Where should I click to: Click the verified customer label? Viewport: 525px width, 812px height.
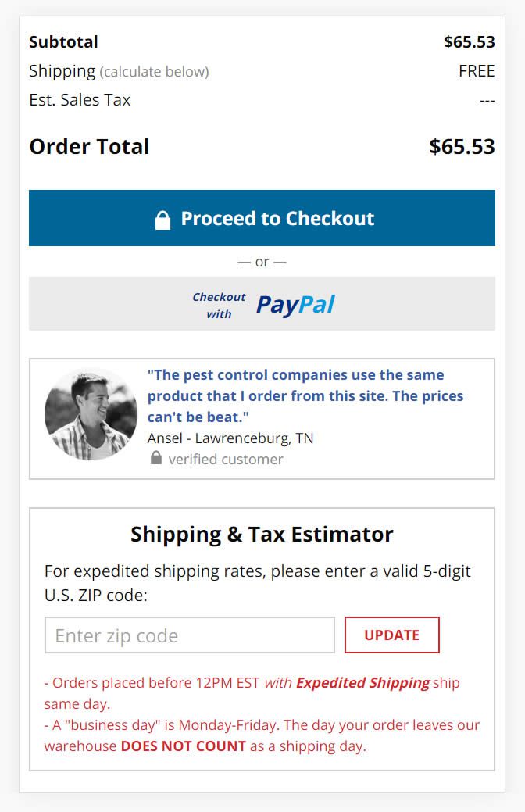(226, 460)
